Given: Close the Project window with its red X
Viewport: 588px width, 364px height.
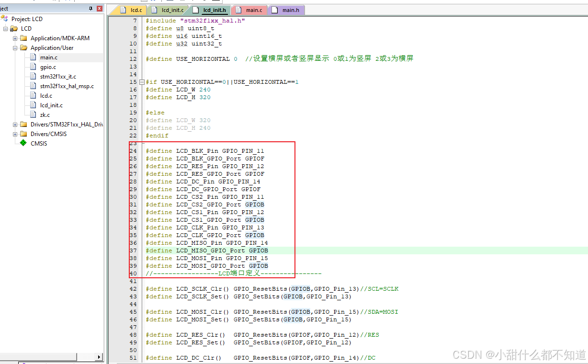Looking at the screenshot, I should [x=99, y=8].
